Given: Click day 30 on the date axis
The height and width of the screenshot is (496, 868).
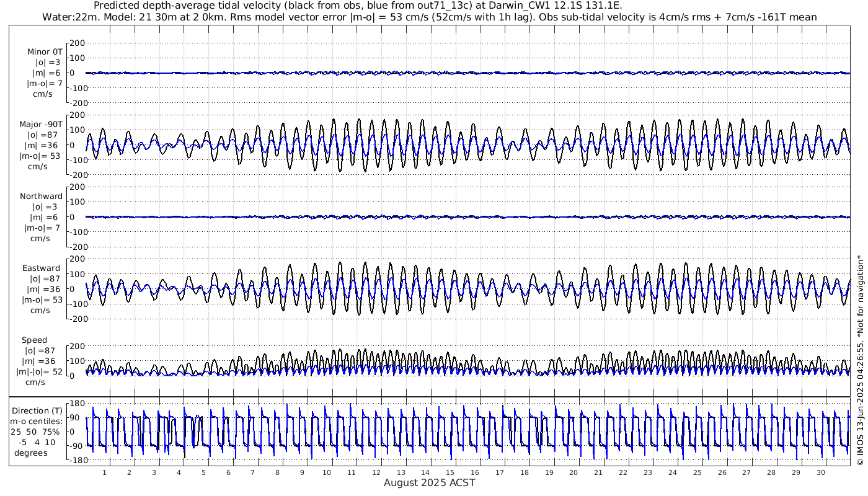Looking at the screenshot, I should pyautogui.click(x=820, y=472).
